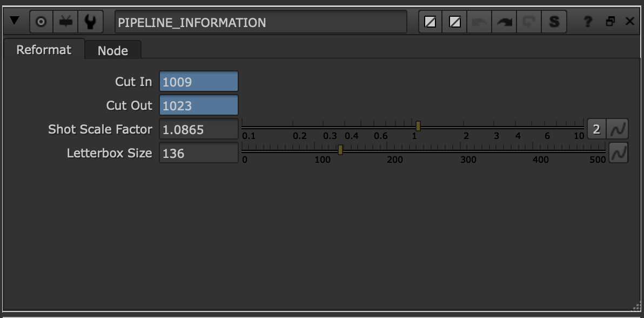
Task: Click the Cut In value field
Action: pos(198,82)
